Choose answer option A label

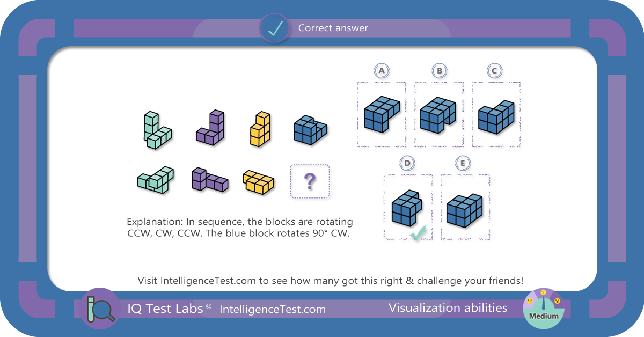[x=382, y=71]
